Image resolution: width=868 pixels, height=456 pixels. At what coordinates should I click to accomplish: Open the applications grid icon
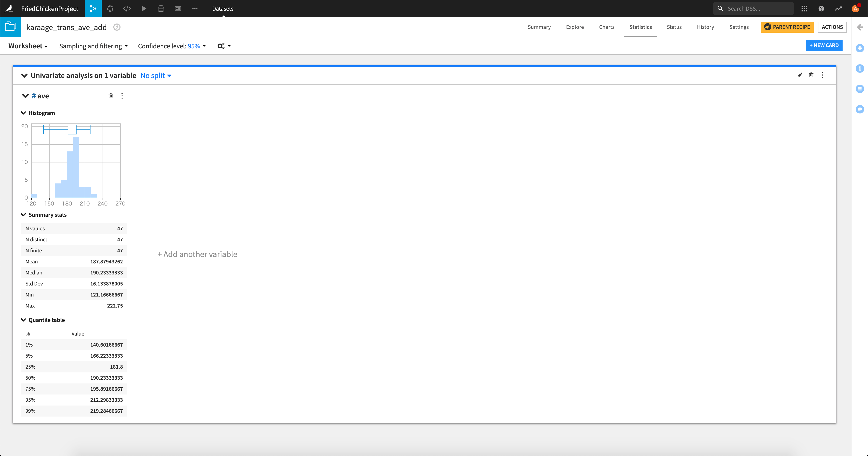tap(804, 8)
